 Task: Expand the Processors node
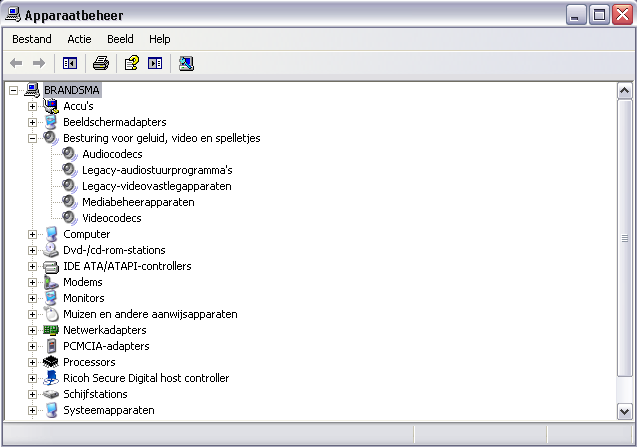coord(32,362)
